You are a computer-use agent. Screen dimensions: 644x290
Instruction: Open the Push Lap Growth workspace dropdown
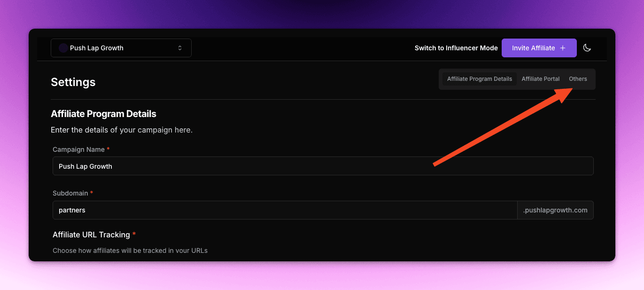point(121,48)
